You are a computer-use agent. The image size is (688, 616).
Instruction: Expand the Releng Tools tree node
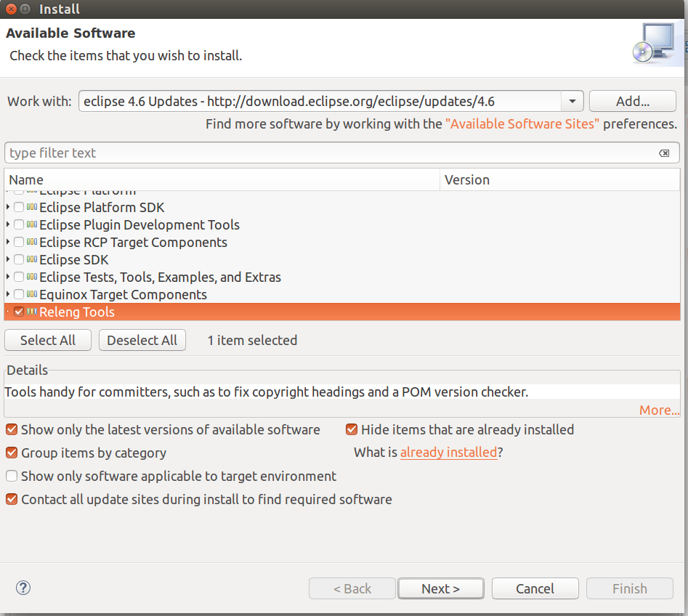pos(8,311)
